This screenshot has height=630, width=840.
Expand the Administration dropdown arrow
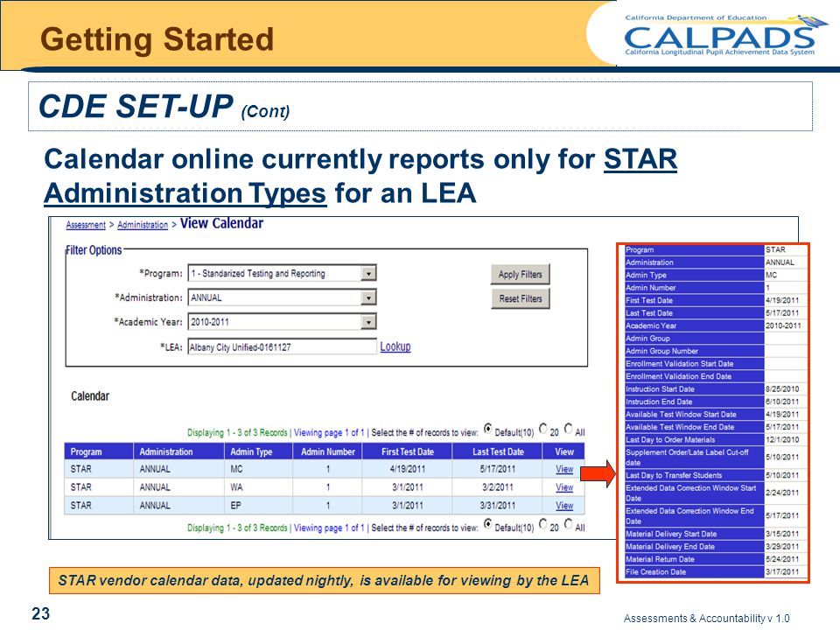(368, 297)
